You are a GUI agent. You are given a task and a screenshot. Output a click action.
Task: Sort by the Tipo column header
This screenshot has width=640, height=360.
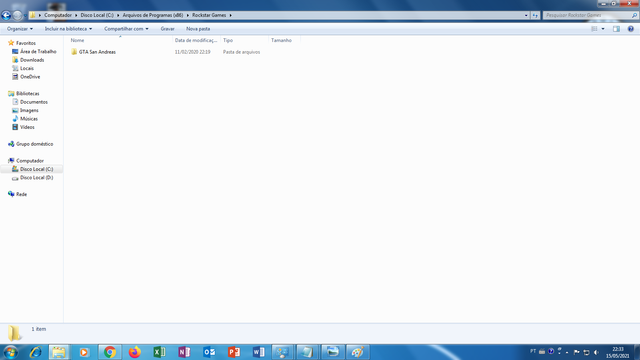(x=228, y=40)
